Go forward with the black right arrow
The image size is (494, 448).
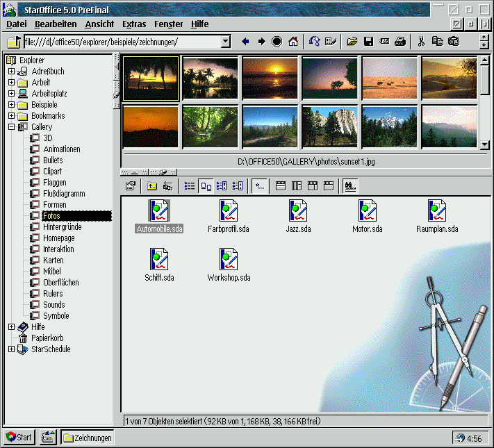point(261,41)
